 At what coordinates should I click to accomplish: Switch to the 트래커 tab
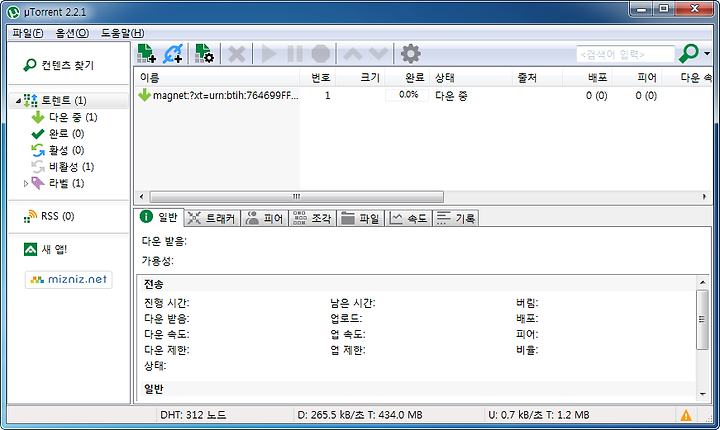(212, 219)
